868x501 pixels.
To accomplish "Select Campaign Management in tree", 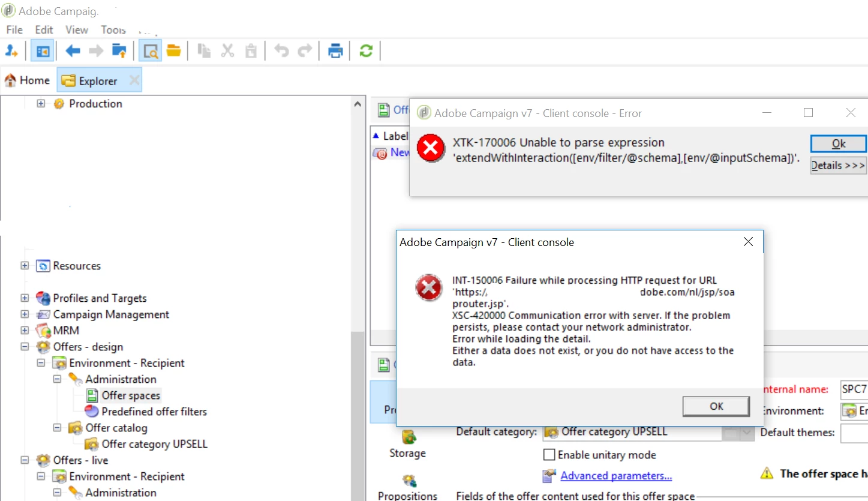I will [x=111, y=314].
